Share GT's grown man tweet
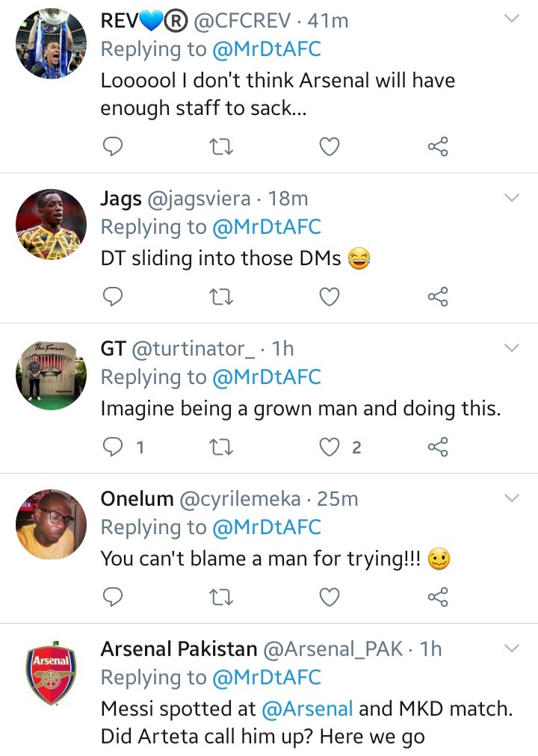Viewport: 538px width, 756px height. 437,447
